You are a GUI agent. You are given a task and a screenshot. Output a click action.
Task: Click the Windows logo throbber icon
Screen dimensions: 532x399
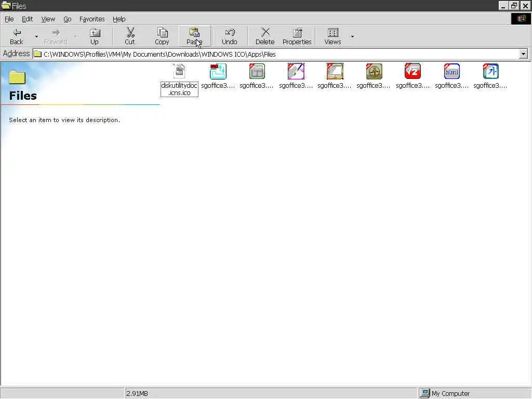pos(521,19)
